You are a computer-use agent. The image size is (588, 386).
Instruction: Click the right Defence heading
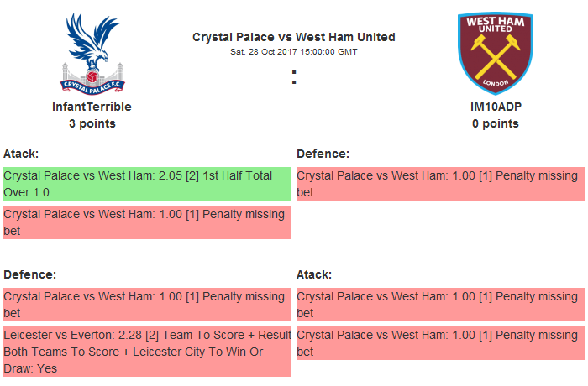coord(323,154)
